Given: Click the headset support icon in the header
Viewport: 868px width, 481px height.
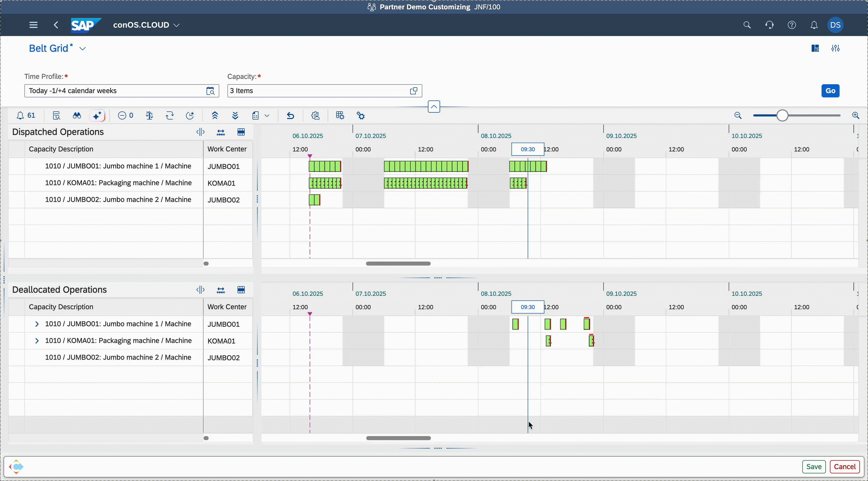Looking at the screenshot, I should click(769, 25).
